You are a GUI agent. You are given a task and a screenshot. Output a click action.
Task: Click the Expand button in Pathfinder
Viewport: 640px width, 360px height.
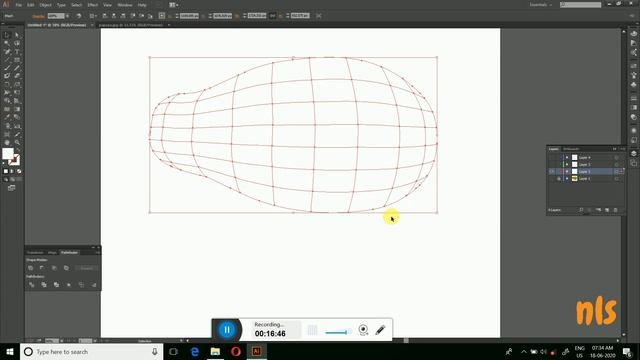[87, 268]
